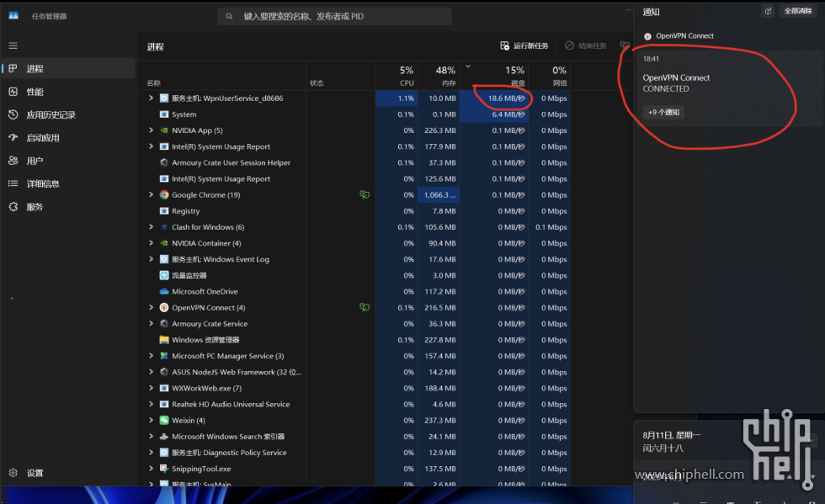This screenshot has height=504, width=825.
Task: Click the 结束任务 button
Action: coord(586,45)
